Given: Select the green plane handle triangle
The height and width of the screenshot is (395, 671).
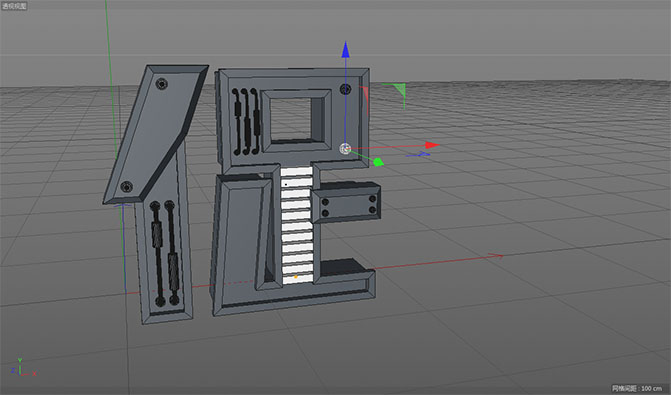Looking at the screenshot, I should point(398,92).
